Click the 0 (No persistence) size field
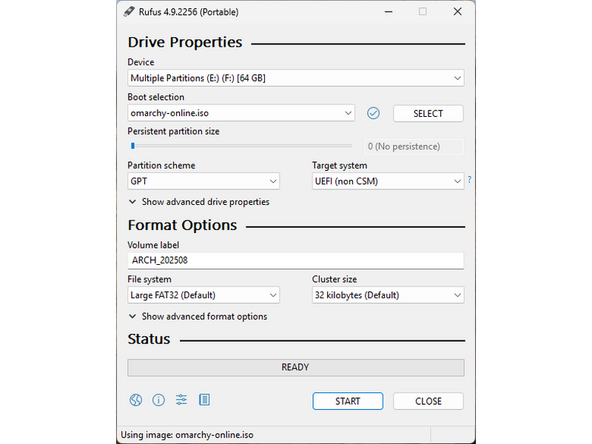The width and height of the screenshot is (592, 444). point(414,146)
